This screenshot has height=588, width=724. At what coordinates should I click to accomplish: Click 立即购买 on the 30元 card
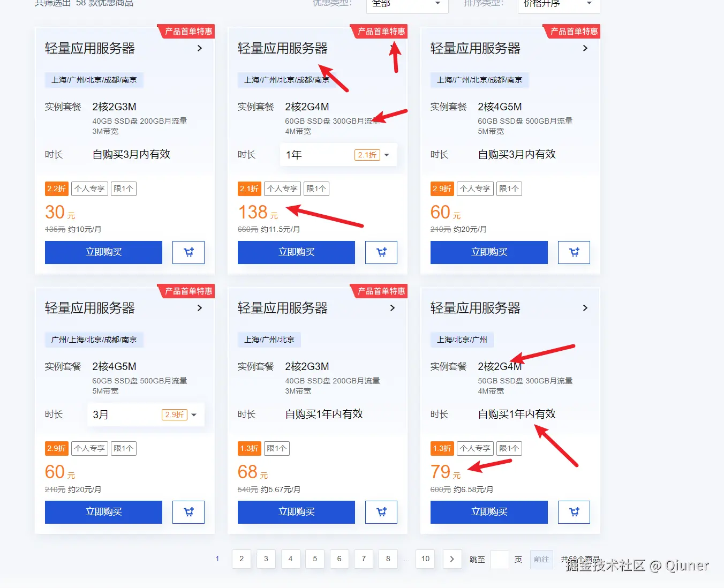tap(103, 252)
